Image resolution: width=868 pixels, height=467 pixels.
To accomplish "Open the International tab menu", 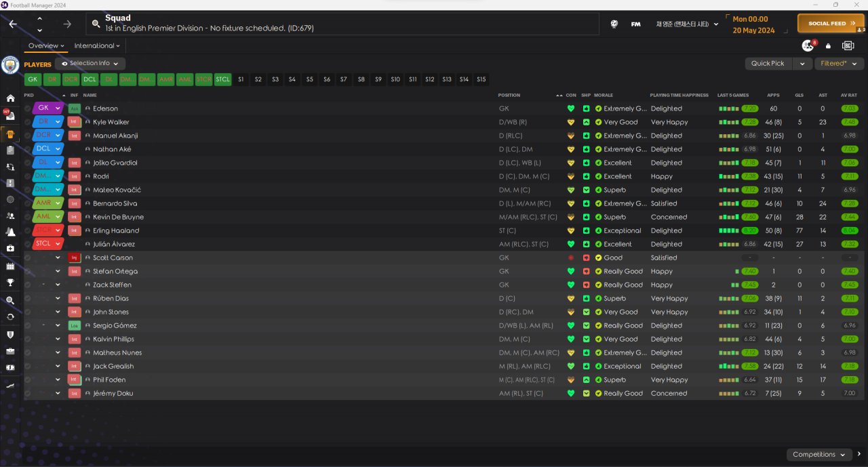I will point(97,45).
